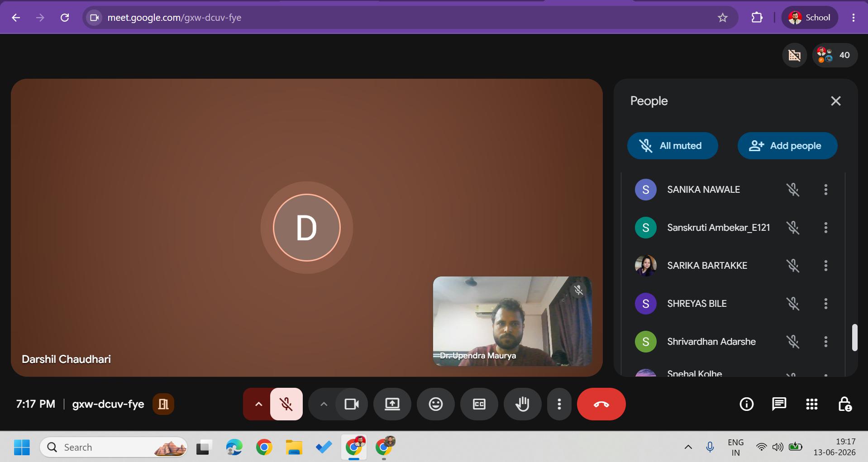Select Shrivardhan Adarshe participant name
This screenshot has height=462, width=868.
(711, 342)
